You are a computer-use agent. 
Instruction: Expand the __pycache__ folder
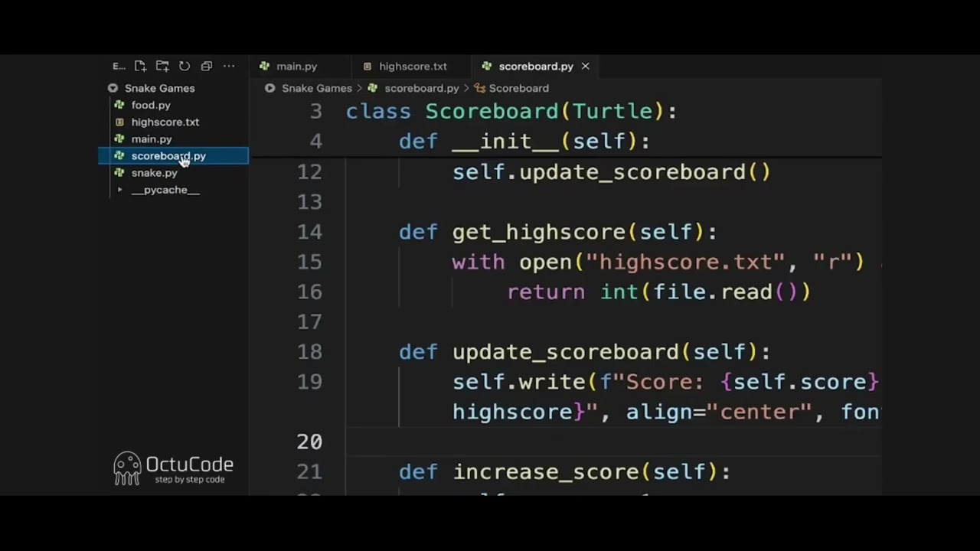(x=119, y=190)
